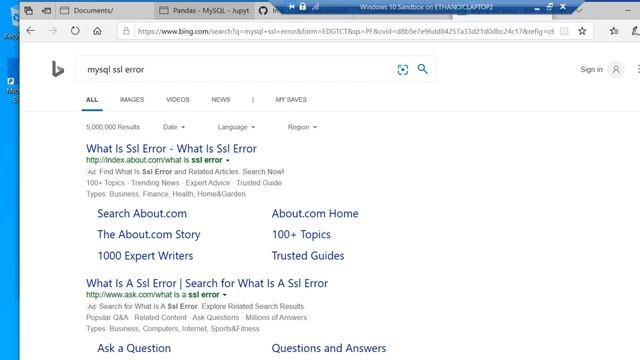Open 'Questions and Answers' sitelink
The image size is (640, 360).
(x=329, y=348)
